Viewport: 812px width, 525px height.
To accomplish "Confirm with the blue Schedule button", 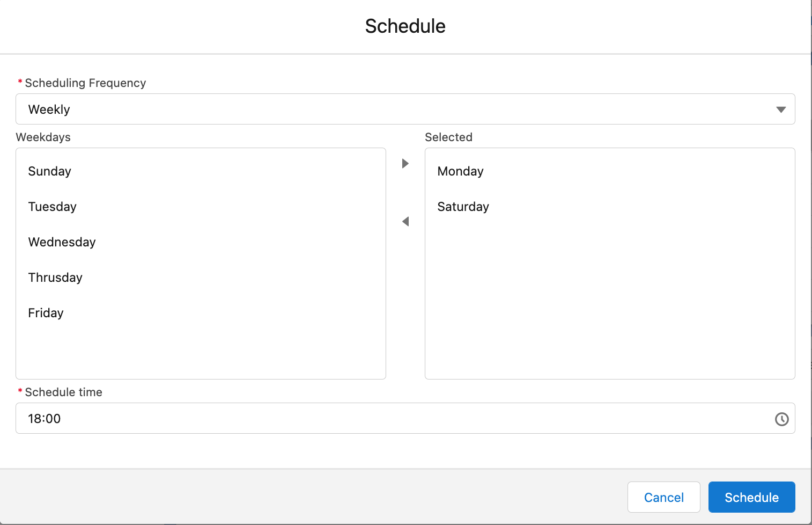I will (751, 497).
